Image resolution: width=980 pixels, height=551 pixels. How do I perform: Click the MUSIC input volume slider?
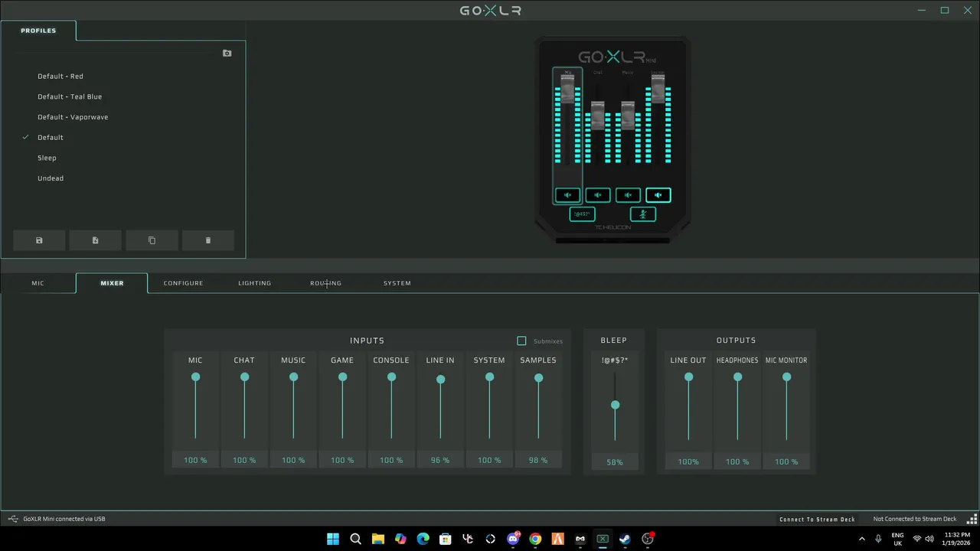click(293, 407)
